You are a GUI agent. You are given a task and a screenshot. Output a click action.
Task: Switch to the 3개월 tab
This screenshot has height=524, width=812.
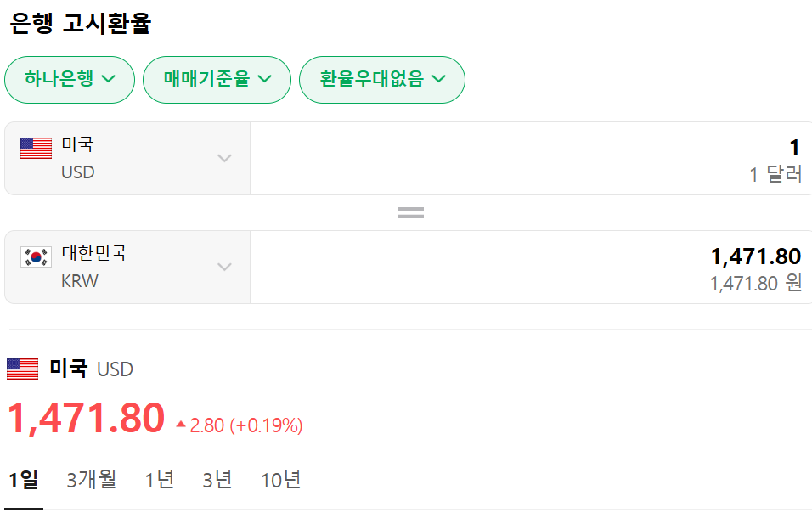point(92,480)
